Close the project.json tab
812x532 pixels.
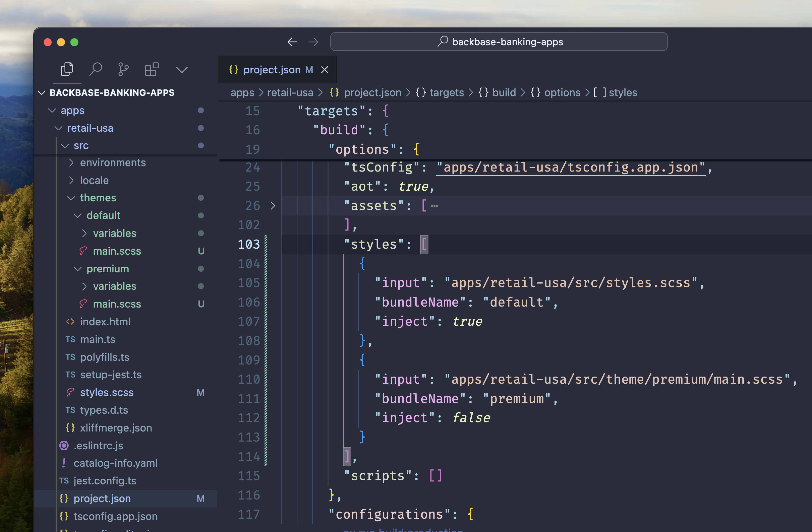pos(325,70)
